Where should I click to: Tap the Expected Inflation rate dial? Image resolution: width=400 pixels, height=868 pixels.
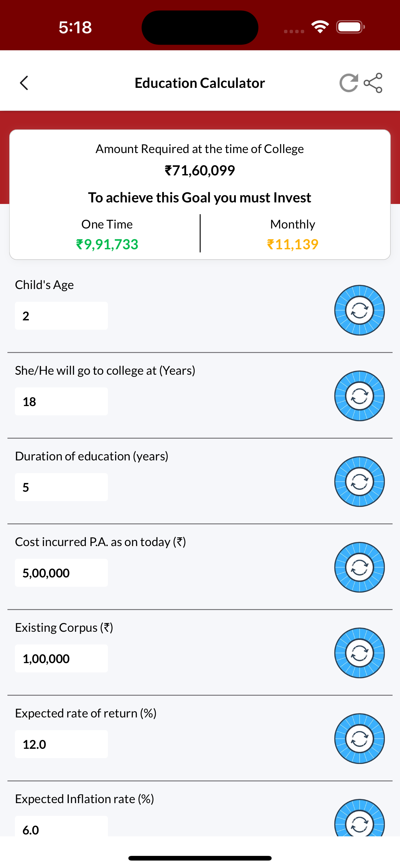coord(360,818)
